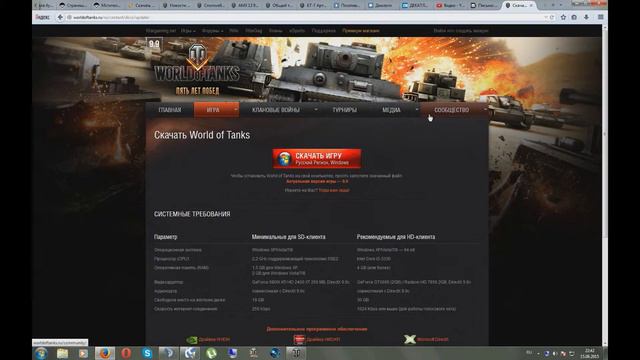Viewport: 640px width, 360px height.
Task: Open Windows Explorer from the taskbar
Action: click(62, 353)
